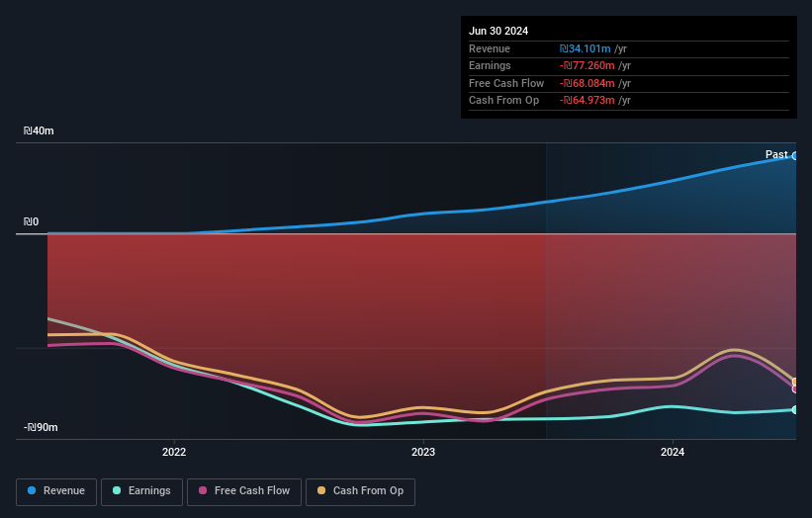Click the Earnings row label in tooltip
The height and width of the screenshot is (518, 812).
(490, 65)
